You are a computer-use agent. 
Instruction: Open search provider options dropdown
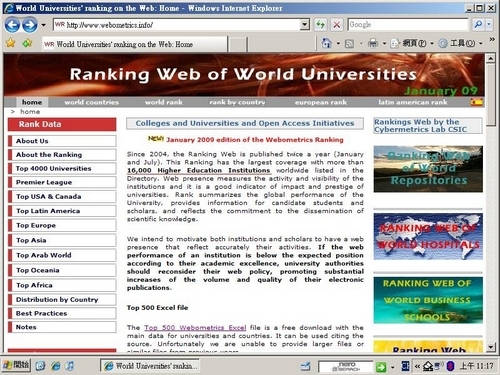[489, 24]
